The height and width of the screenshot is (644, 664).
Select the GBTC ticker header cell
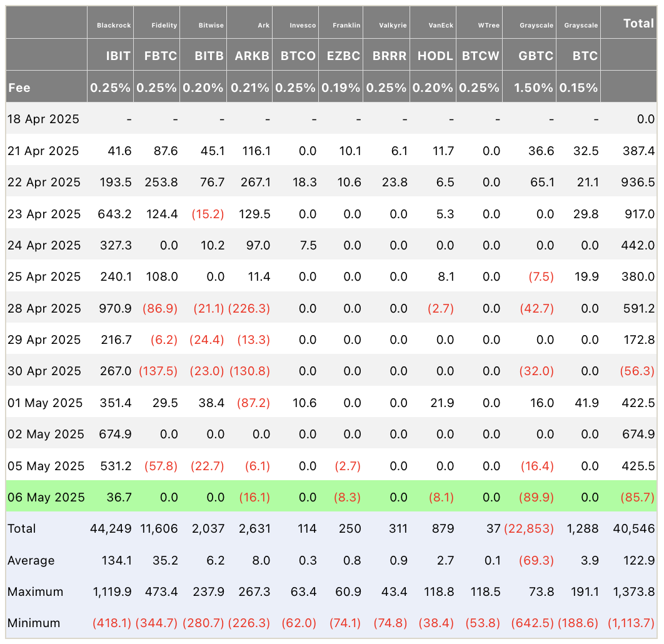pos(536,56)
